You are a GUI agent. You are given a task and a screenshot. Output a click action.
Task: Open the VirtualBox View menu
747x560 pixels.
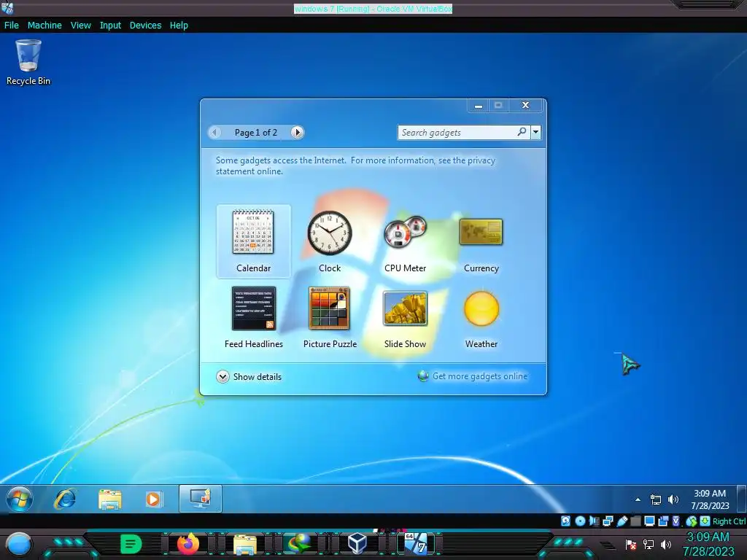(80, 26)
